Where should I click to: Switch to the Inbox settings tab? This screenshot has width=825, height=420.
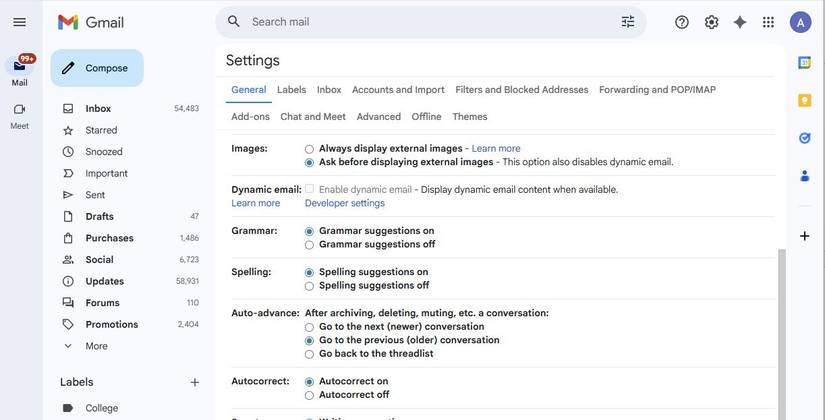click(329, 89)
